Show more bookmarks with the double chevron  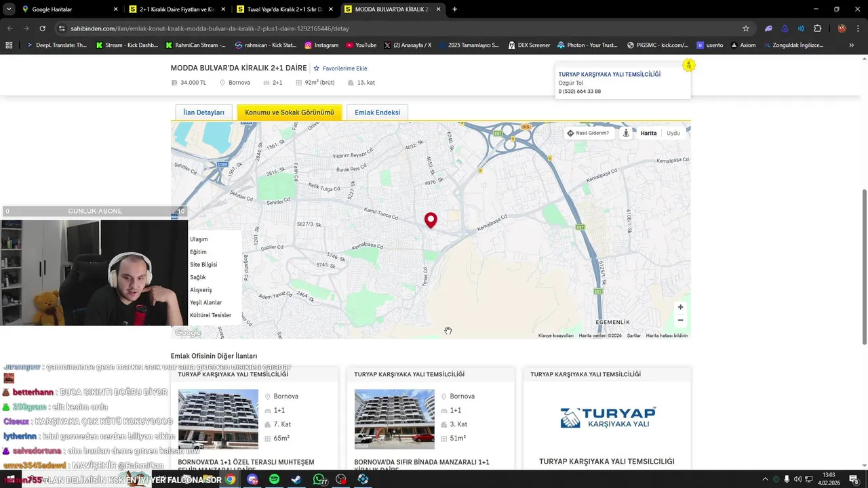(x=852, y=45)
